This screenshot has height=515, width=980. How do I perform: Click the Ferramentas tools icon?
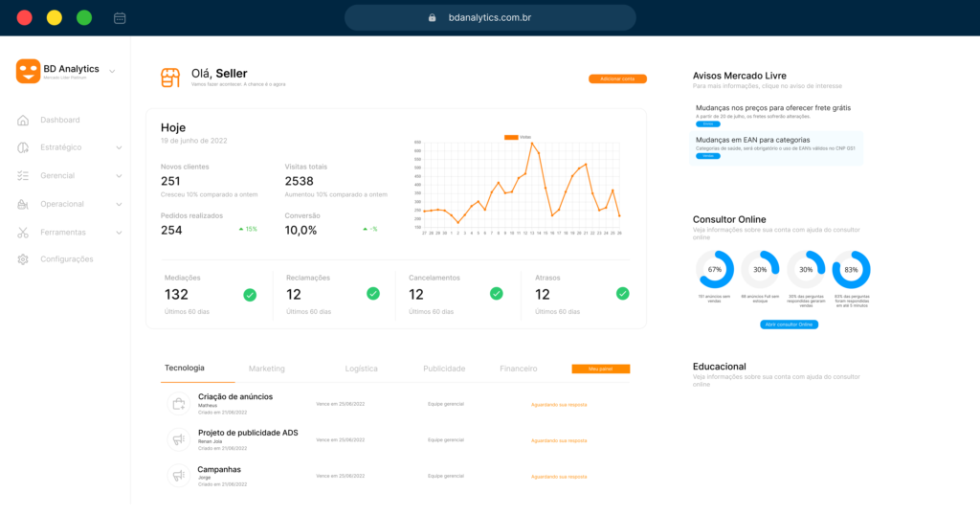pos(23,233)
